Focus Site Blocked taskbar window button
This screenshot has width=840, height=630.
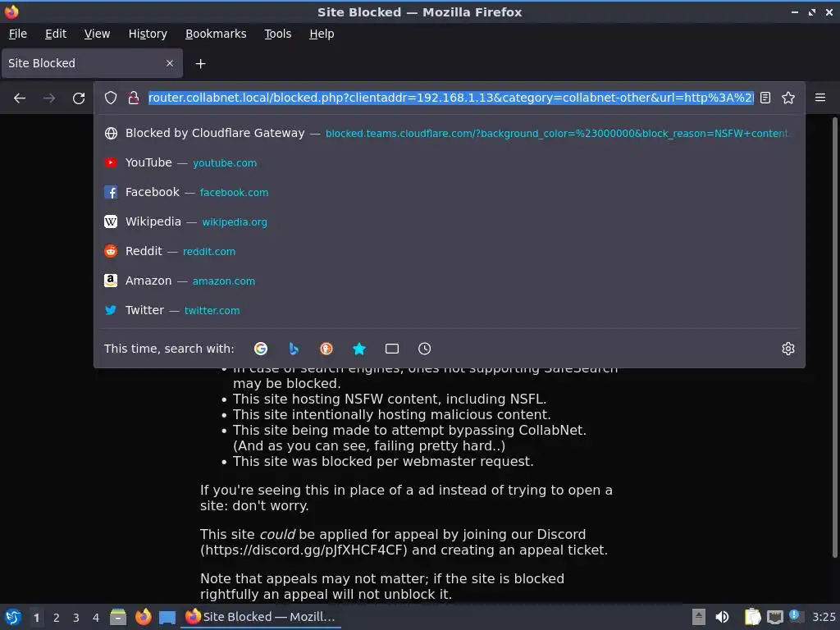[262, 617]
